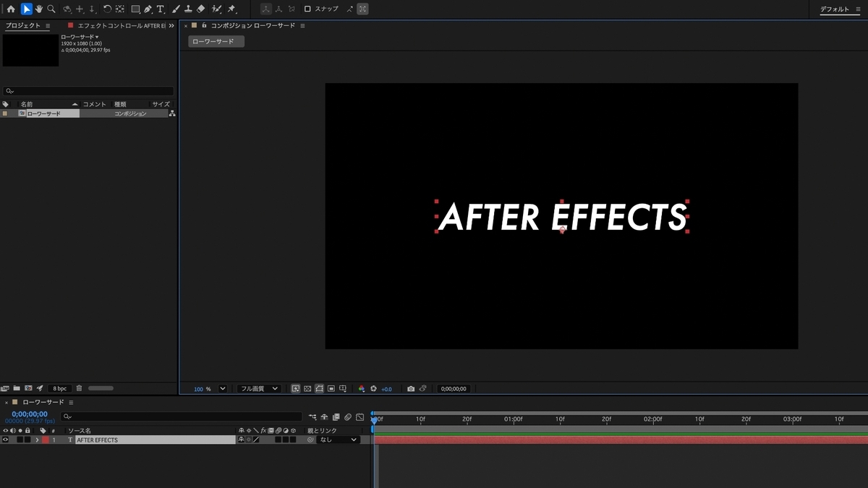Image resolution: width=868 pixels, height=488 pixels.
Task: Toggle the graph editor button
Action: 359,417
